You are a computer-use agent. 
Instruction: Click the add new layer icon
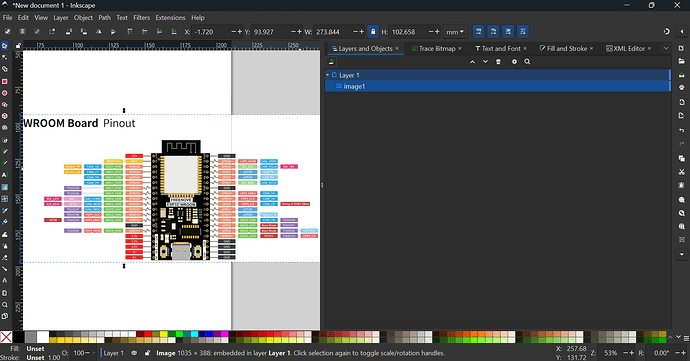tap(331, 62)
